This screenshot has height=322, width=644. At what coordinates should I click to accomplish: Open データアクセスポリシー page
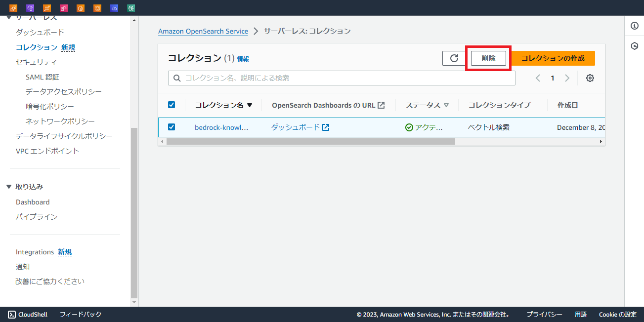point(64,92)
